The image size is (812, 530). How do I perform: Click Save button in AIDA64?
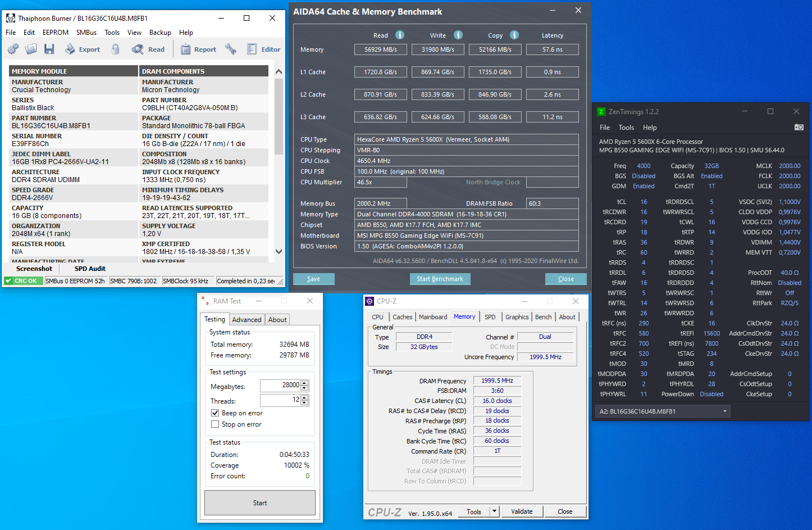pyautogui.click(x=314, y=279)
